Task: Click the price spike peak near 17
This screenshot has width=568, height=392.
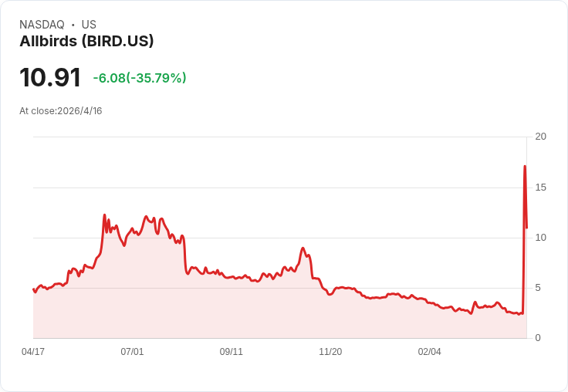Action: (x=525, y=167)
